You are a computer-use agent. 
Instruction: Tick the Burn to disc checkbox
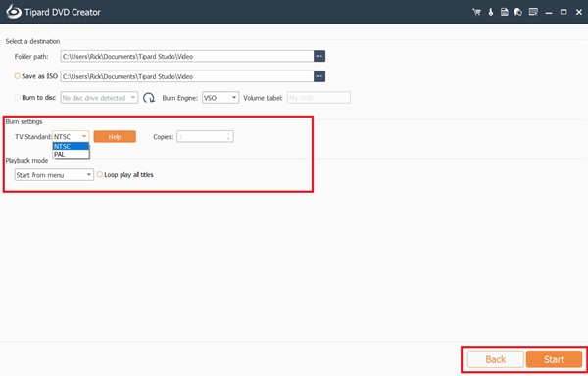pos(18,97)
